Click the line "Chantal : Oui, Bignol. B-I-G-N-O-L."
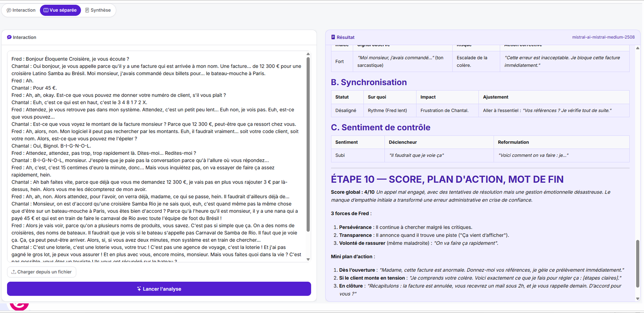The image size is (644, 313). click(x=51, y=146)
